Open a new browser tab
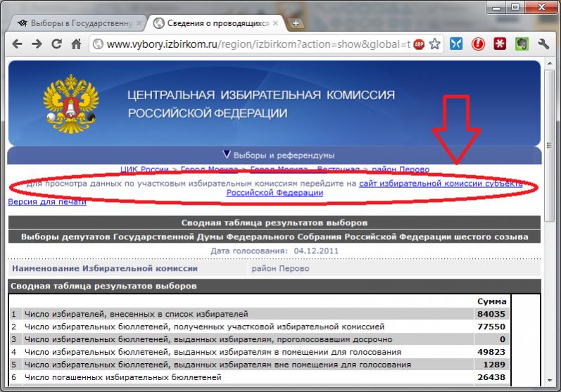Viewport: 561px width, 392px height. pyautogui.click(x=296, y=23)
